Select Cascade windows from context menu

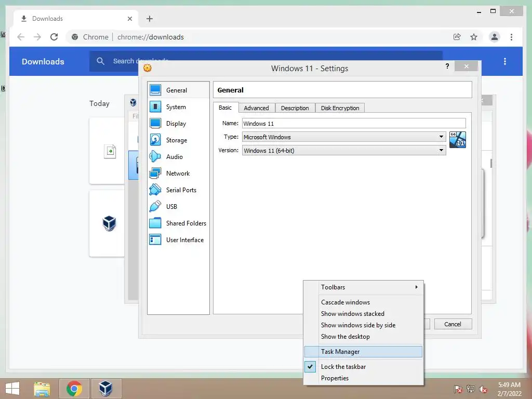coord(363,302)
